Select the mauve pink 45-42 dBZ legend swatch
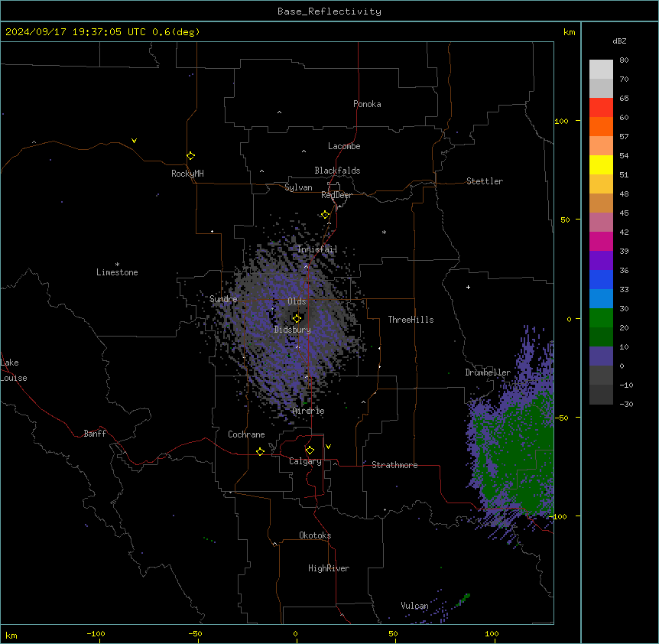 click(601, 223)
